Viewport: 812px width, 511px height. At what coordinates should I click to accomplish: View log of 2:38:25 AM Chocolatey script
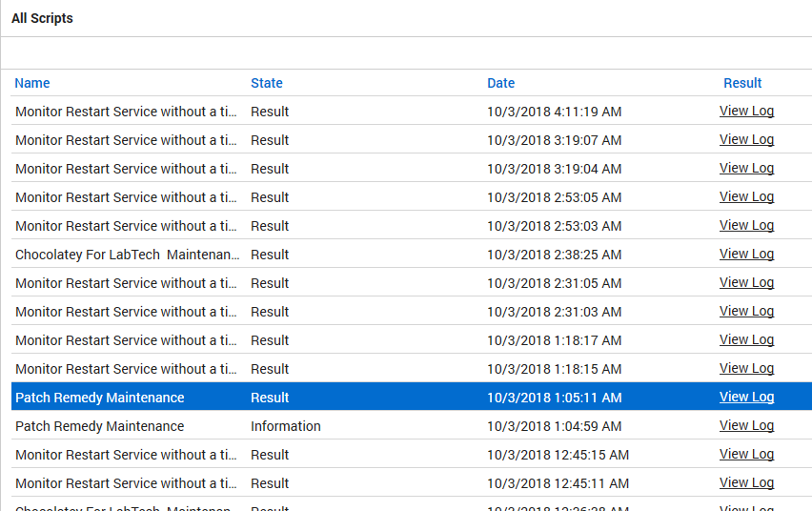(x=746, y=255)
